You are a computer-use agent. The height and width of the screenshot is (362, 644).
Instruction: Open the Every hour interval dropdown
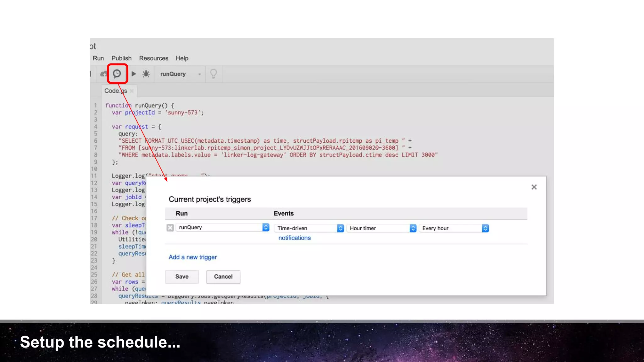pos(454,228)
